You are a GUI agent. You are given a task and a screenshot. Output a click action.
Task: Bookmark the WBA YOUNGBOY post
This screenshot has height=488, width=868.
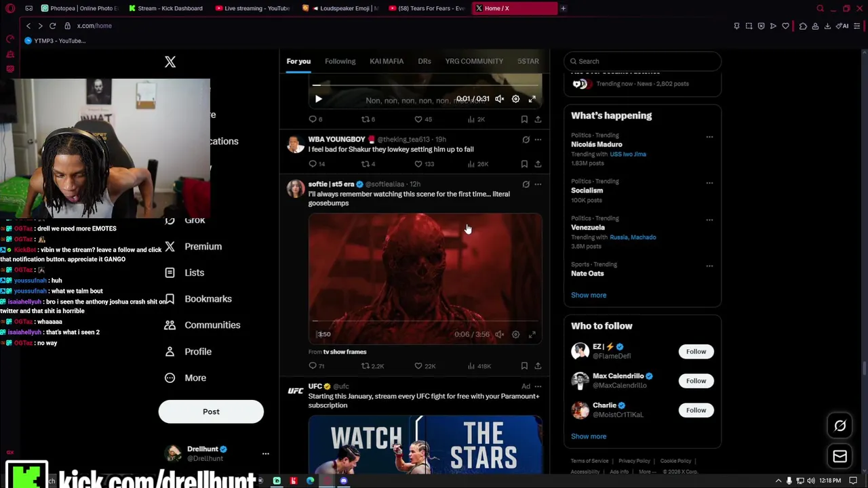[x=524, y=164]
